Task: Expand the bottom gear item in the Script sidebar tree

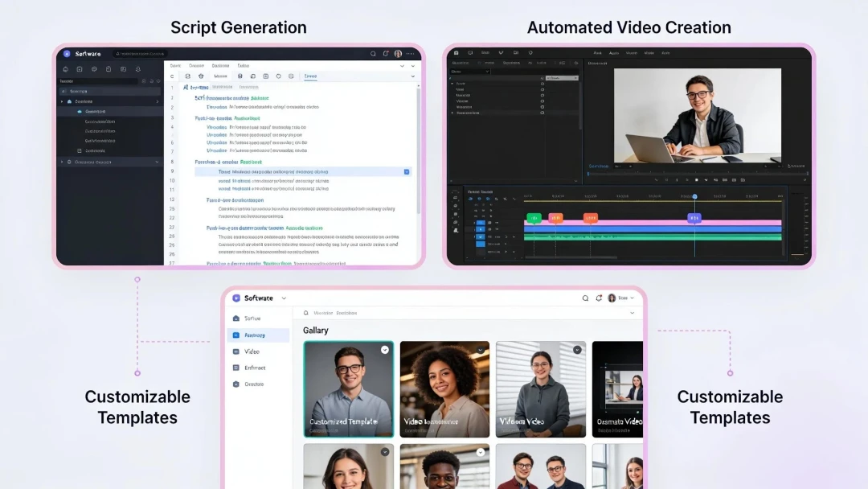Action: point(62,162)
